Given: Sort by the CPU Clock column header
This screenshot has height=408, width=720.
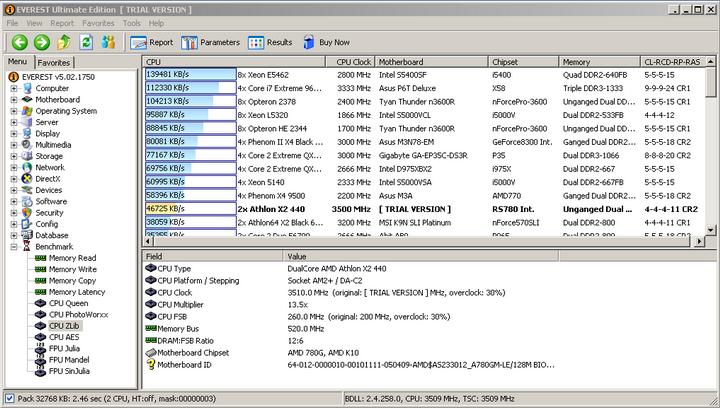Looking at the screenshot, I should (x=350, y=62).
